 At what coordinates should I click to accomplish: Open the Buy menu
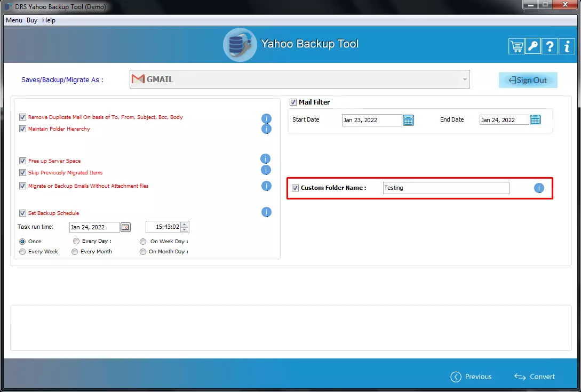point(32,20)
